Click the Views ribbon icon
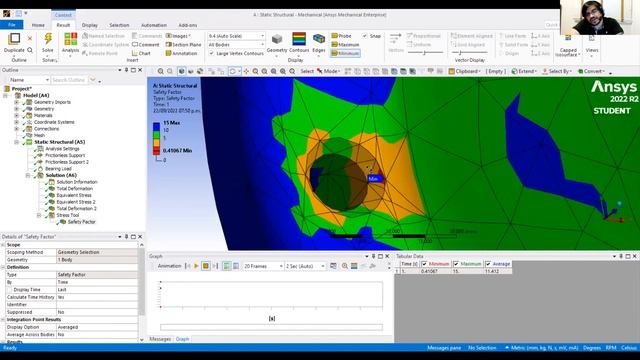The height and width of the screenshot is (360, 640). click(591, 39)
